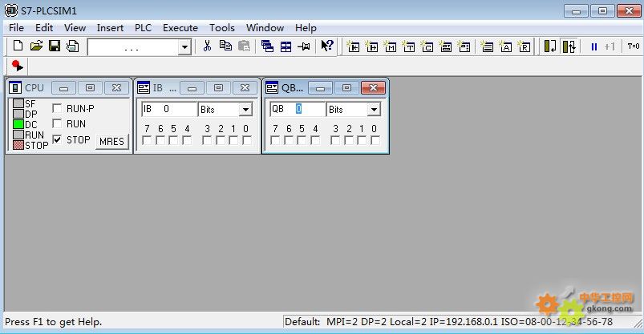Create a new PLC simulation file

[x=18, y=46]
